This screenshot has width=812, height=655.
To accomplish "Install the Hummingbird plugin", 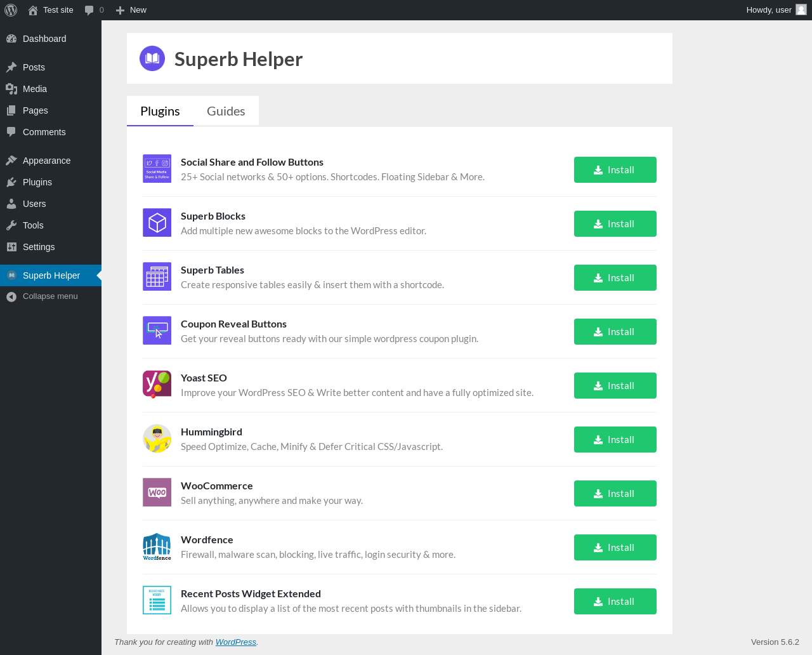I will (x=615, y=440).
